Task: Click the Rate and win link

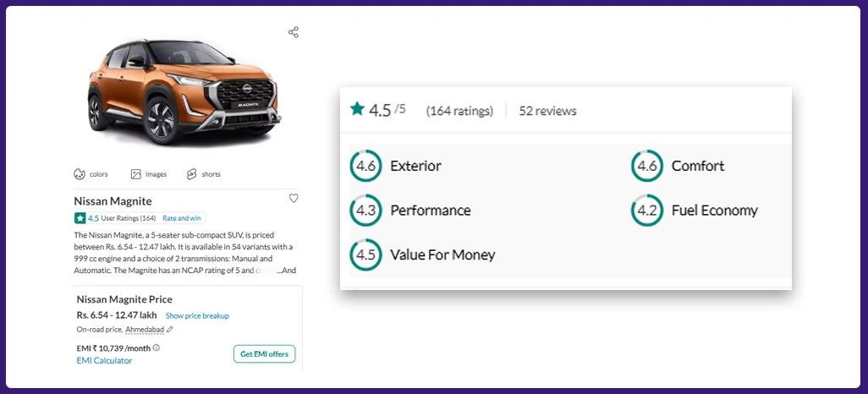Action: coord(182,218)
